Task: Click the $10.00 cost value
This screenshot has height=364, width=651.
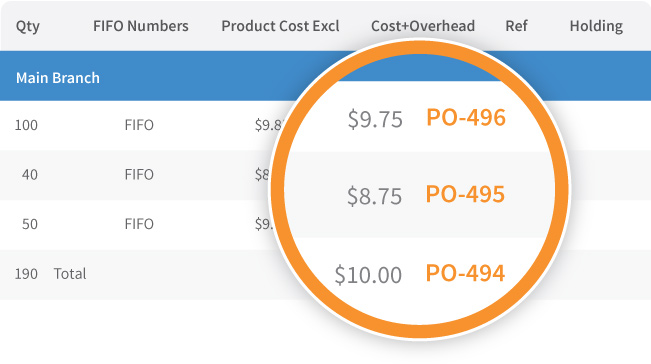Action: click(x=368, y=275)
